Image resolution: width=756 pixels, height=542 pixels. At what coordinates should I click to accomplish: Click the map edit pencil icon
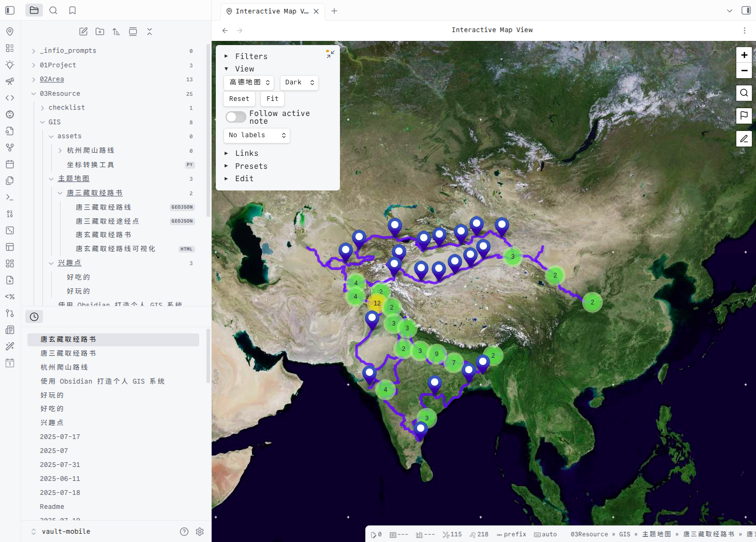tap(744, 139)
